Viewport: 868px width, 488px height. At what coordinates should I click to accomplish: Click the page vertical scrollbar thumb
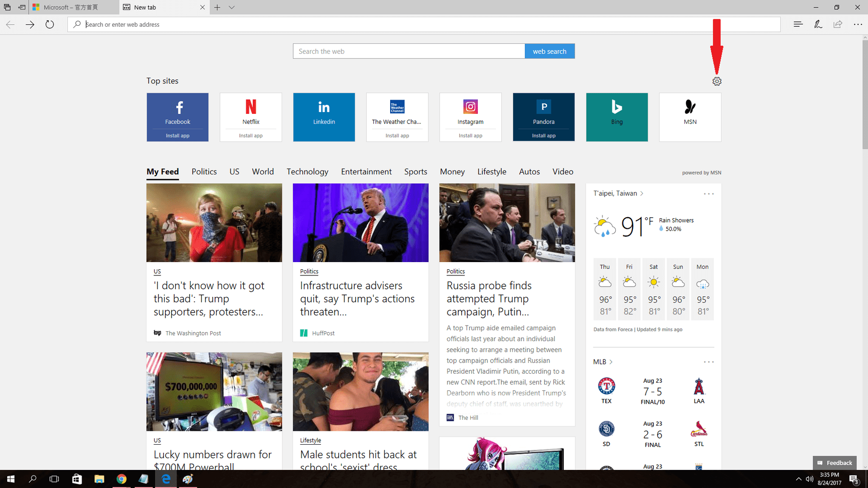(x=865, y=94)
